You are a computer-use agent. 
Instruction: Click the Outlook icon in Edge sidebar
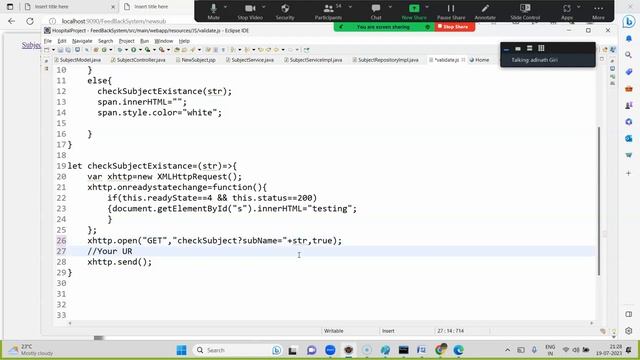tap(629, 139)
